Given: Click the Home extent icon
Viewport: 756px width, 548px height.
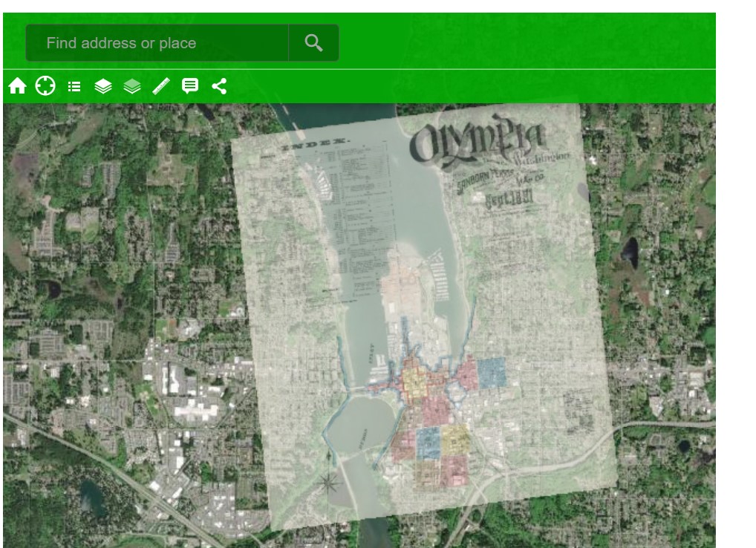Looking at the screenshot, I should [17, 86].
